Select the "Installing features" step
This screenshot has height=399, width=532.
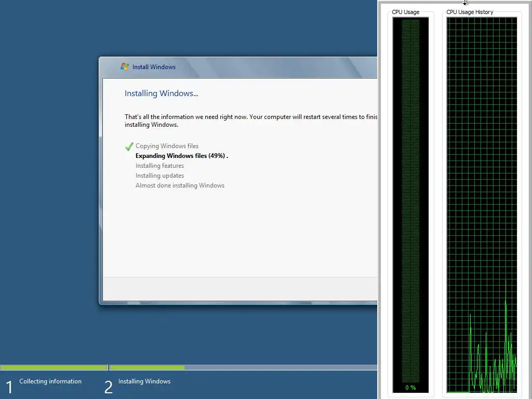(160, 166)
